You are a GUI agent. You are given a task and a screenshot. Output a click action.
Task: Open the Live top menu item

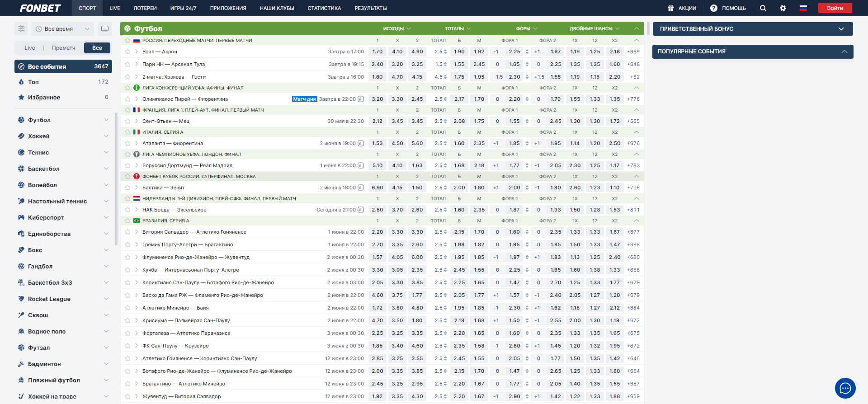(x=115, y=8)
